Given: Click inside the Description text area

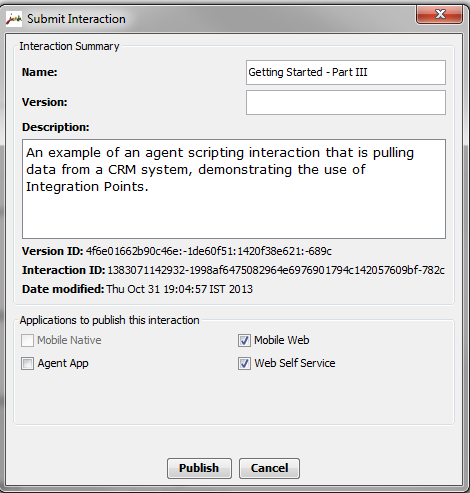Looking at the screenshot, I should (234, 189).
